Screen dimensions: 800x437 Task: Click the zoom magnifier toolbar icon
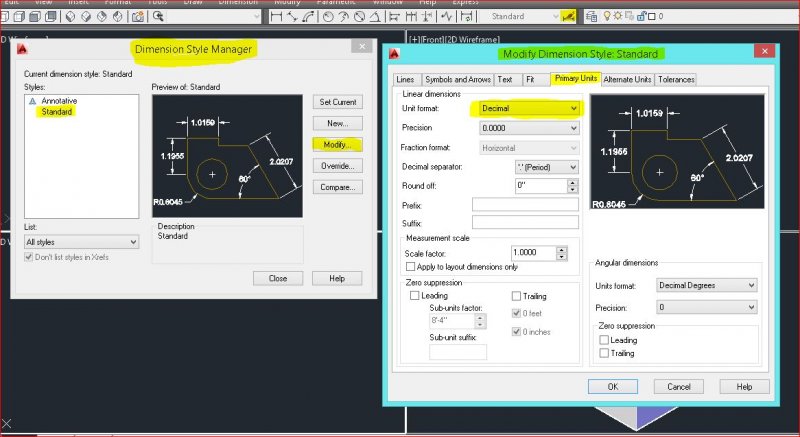(x=158, y=16)
